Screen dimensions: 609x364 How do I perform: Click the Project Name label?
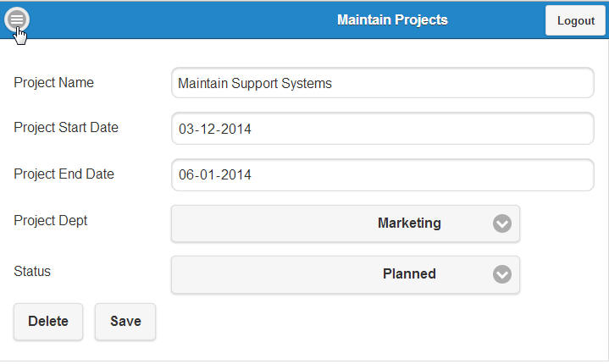(x=54, y=83)
